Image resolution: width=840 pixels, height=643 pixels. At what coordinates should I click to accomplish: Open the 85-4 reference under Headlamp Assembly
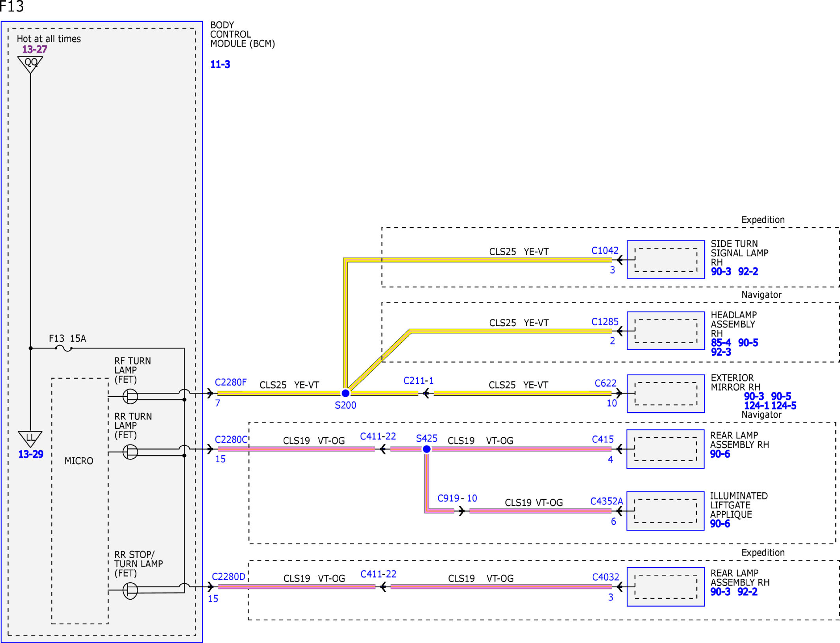(721, 342)
